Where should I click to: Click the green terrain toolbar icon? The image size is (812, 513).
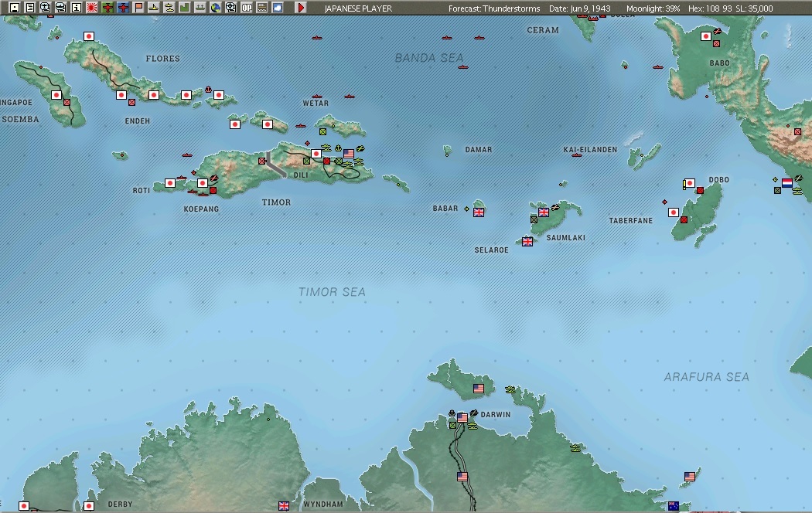pos(184,7)
